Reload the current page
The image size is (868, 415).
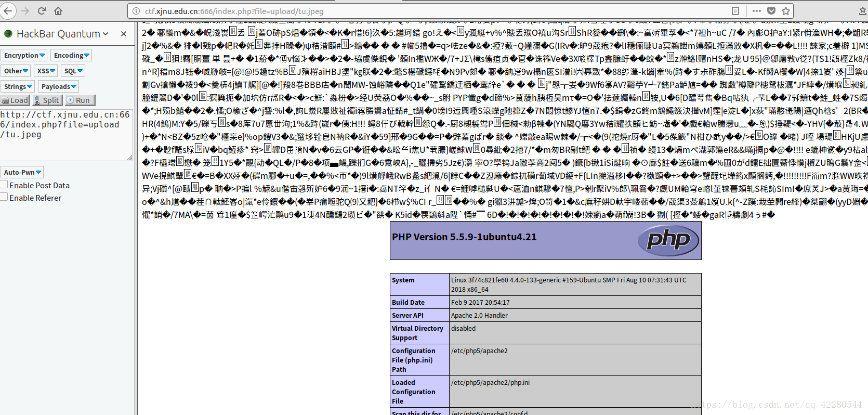pos(42,11)
